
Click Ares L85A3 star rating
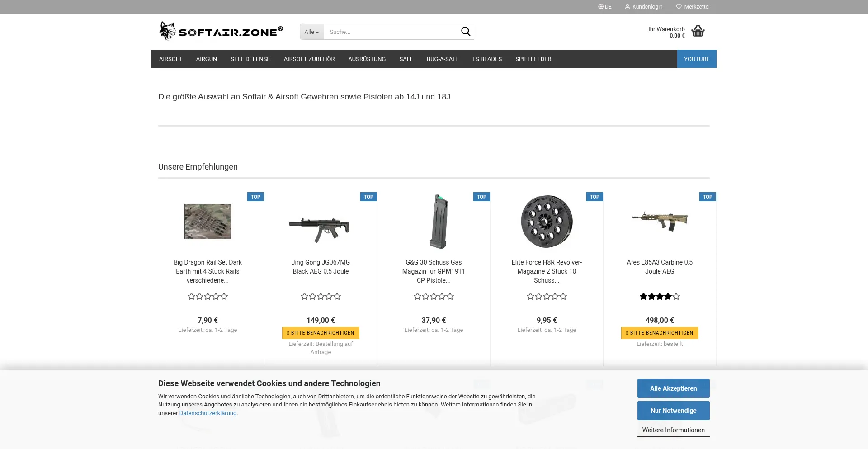point(660,297)
